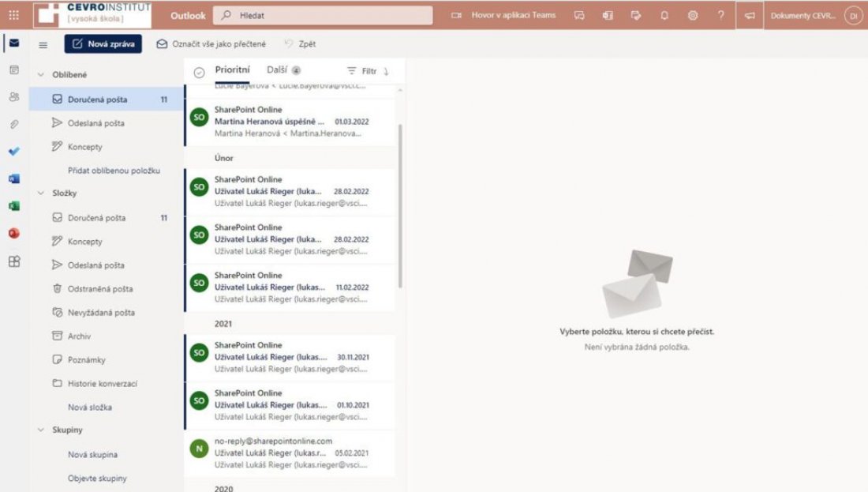The height and width of the screenshot is (492, 868).
Task: Select Koncepty under Oblíbené
Action: [x=107, y=147]
